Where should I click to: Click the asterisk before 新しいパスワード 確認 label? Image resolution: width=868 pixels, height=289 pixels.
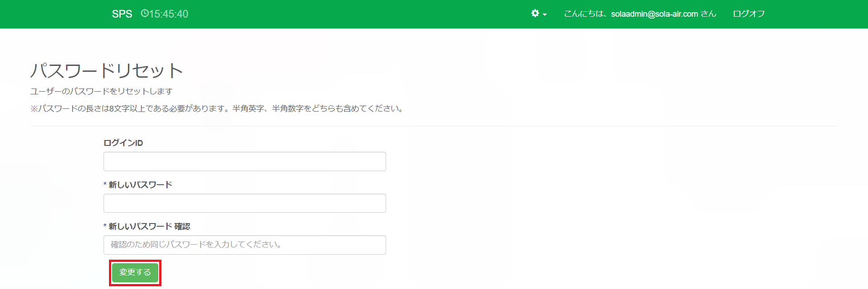pos(105,227)
